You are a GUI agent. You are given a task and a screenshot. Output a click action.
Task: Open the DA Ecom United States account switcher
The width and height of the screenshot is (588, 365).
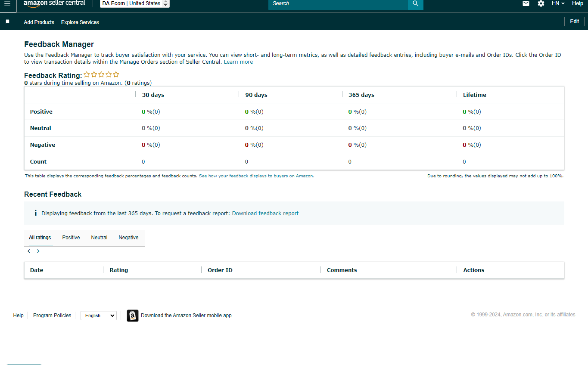tap(135, 3)
